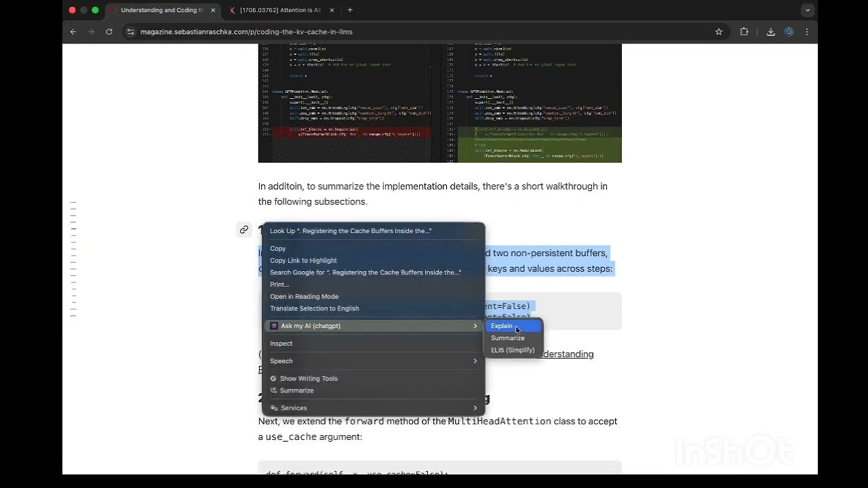Click the address bar URL field
The width and height of the screenshot is (868, 488).
pos(420,32)
